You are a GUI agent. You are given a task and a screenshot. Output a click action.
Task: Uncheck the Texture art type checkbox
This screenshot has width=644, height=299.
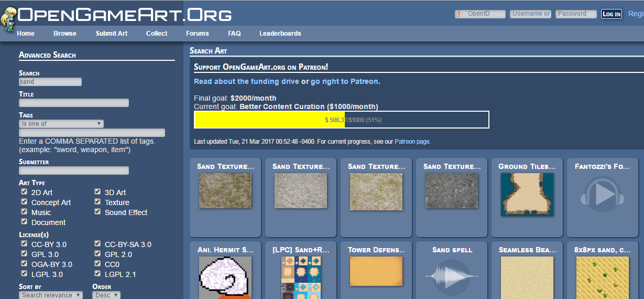(97, 202)
